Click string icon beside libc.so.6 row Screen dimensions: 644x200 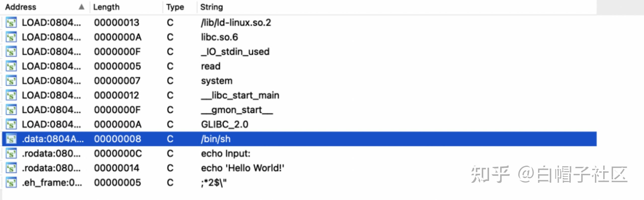coord(11,37)
